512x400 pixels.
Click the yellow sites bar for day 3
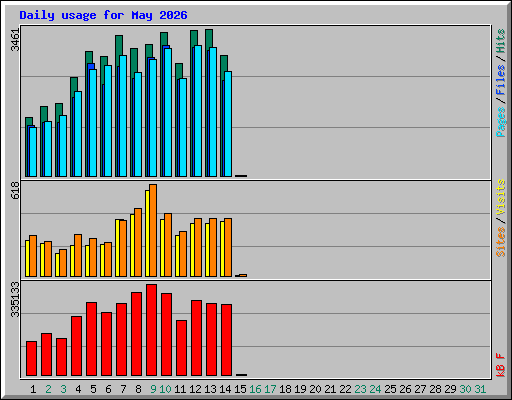(x=57, y=265)
